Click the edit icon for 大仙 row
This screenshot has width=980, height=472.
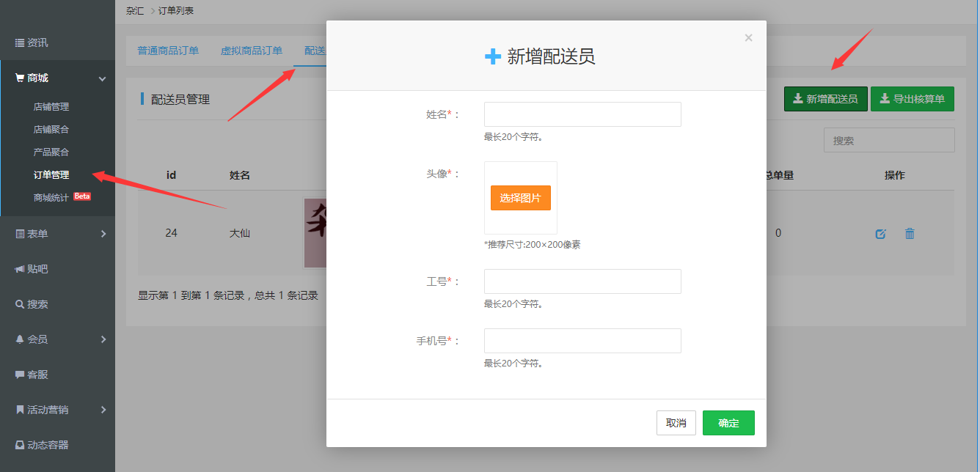(880, 234)
